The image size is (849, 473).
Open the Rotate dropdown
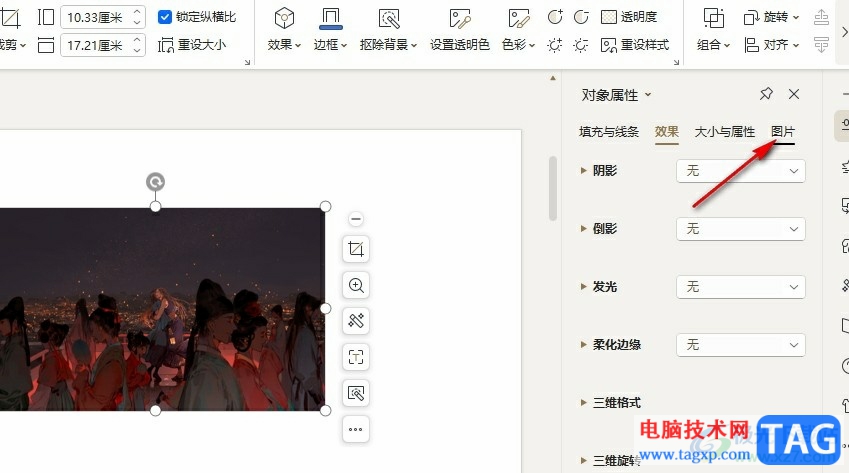[772, 17]
